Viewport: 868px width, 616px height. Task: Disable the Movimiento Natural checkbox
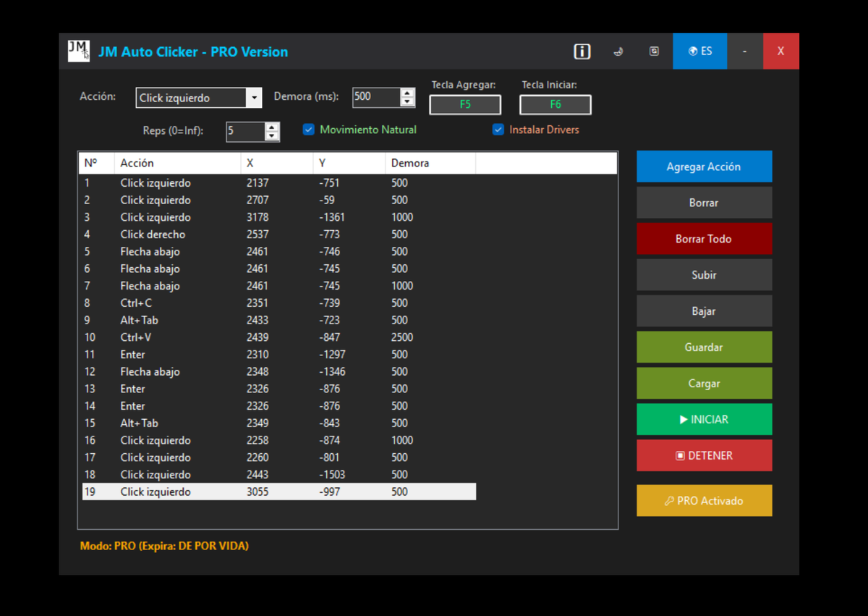click(x=309, y=130)
